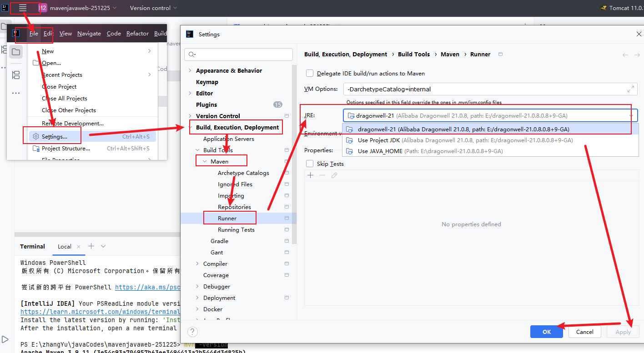Expand Appearance & Behavior settings node
Viewport: 644px width, 353px height.
190,70
